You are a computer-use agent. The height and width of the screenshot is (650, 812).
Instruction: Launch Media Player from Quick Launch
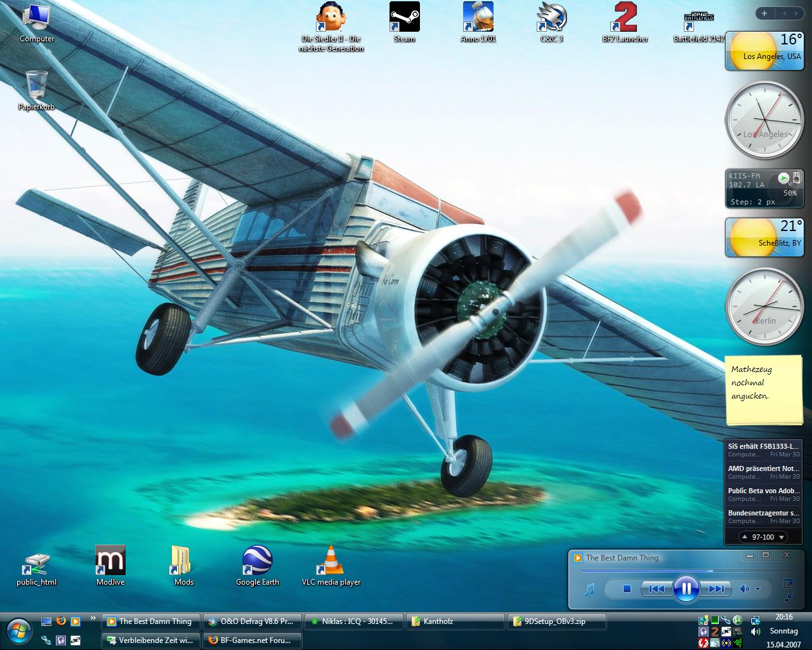click(x=75, y=621)
